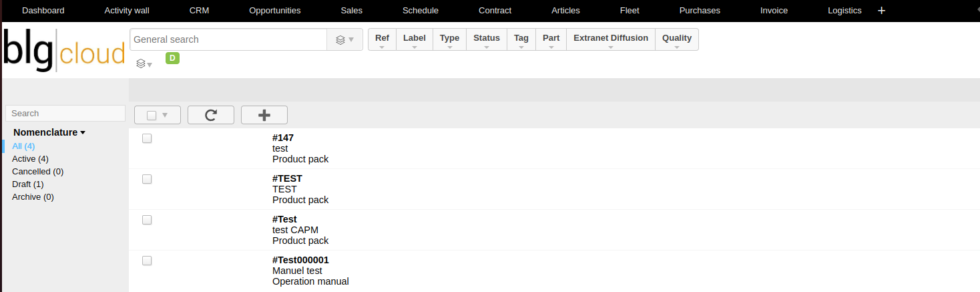
Task: Open layers icon beside General search
Action: (x=345, y=39)
